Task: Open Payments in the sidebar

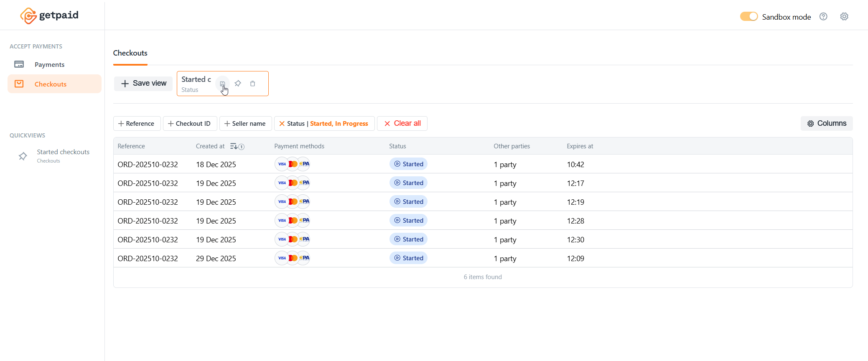Action: pos(54,64)
